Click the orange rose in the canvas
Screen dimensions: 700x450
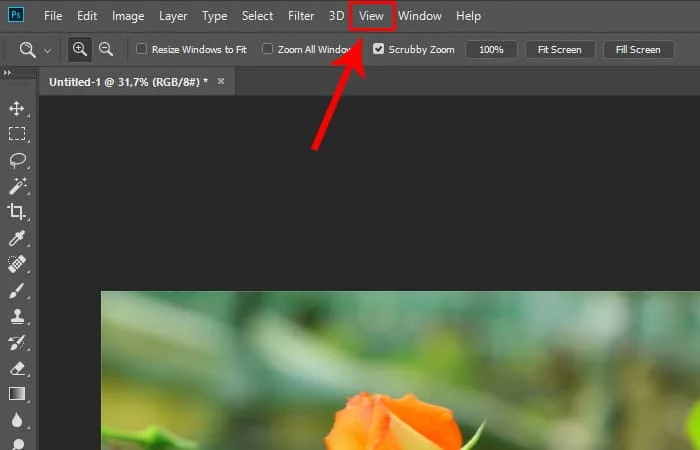tap(395, 422)
